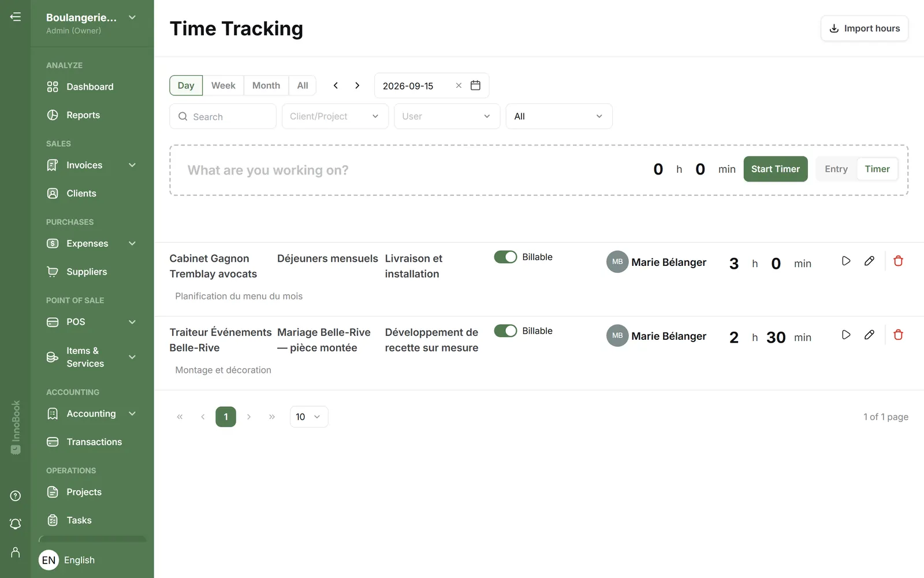This screenshot has width=924, height=578.
Task: Go to the previous day arrow
Action: tap(336, 86)
